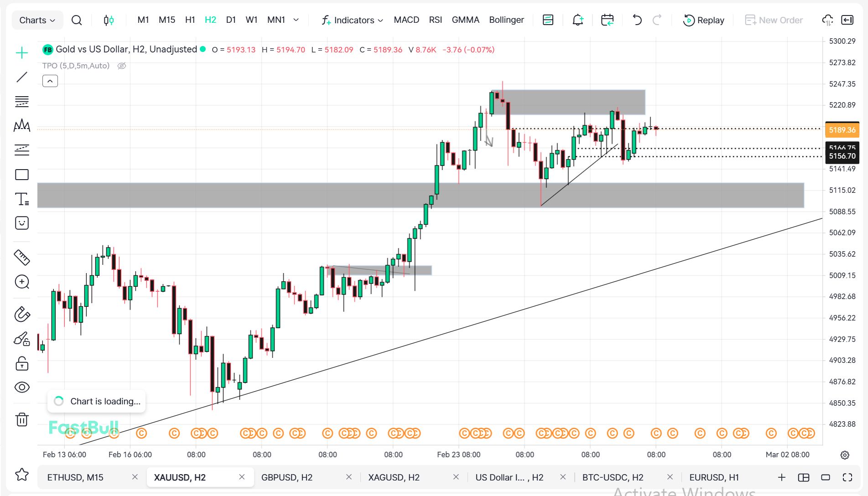Click the undo arrow in toolbar
868x496 pixels.
[637, 20]
